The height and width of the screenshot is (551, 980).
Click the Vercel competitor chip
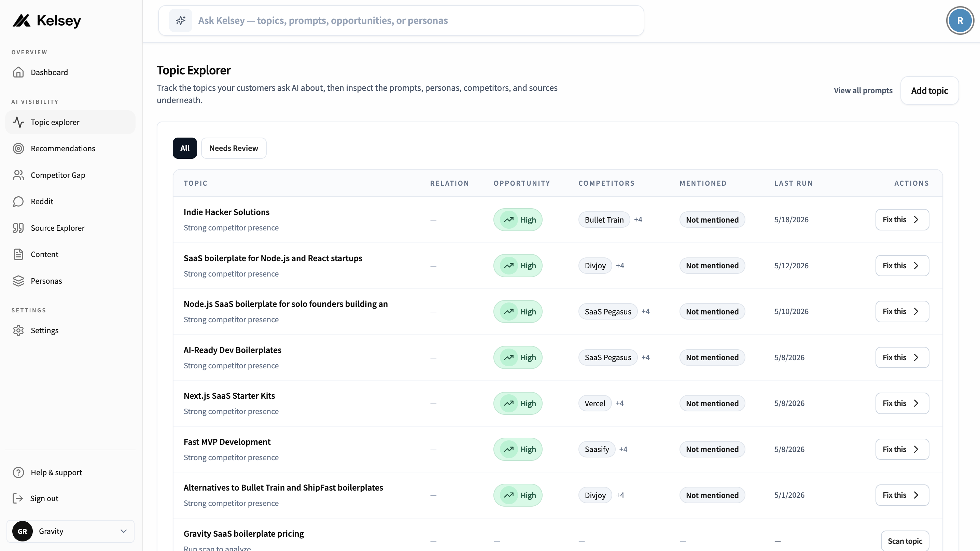(594, 404)
